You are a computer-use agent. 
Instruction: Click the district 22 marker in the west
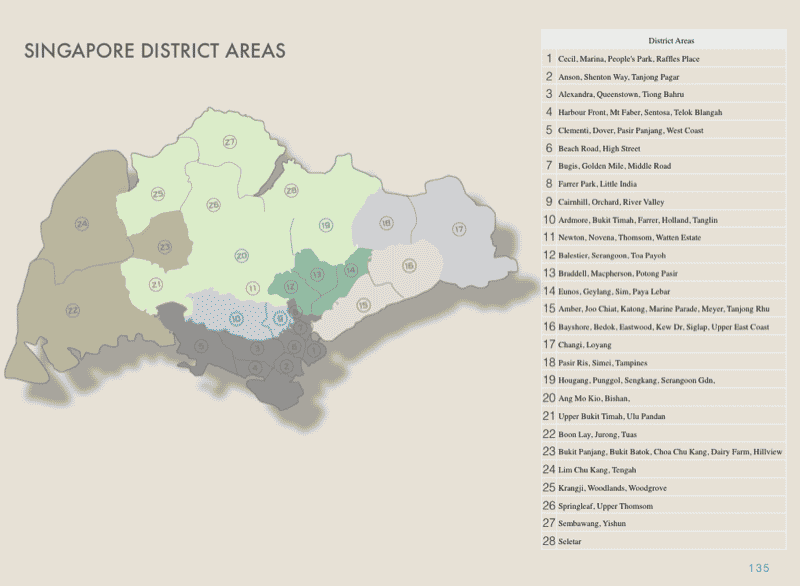[x=73, y=311]
